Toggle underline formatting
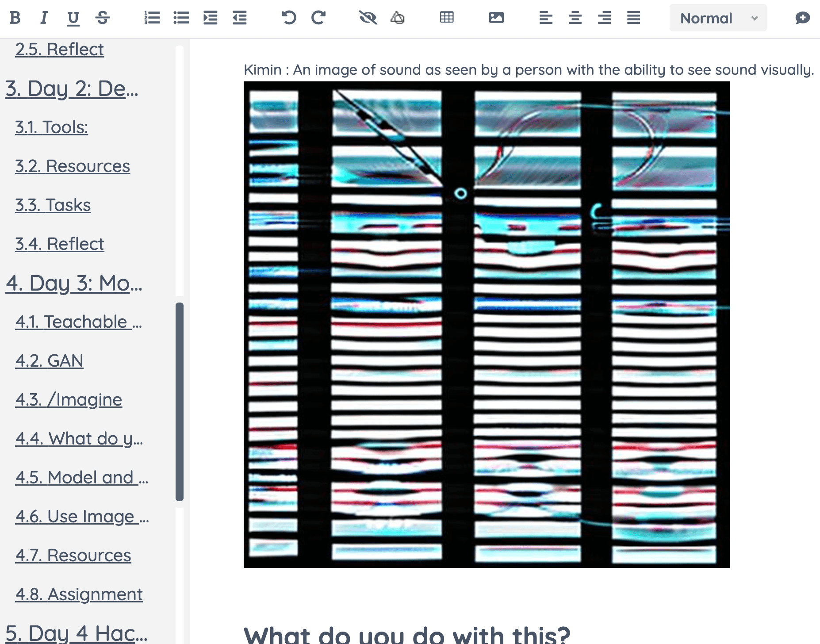This screenshot has width=820, height=644. 73,18
